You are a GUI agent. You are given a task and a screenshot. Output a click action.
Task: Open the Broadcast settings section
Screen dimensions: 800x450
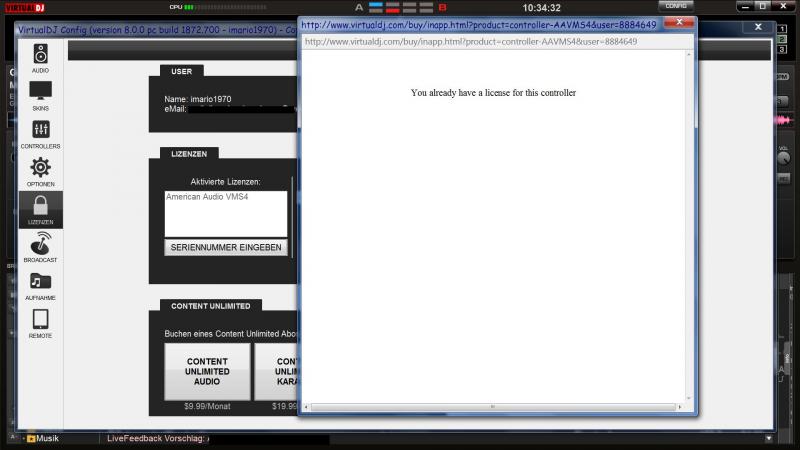(40, 247)
